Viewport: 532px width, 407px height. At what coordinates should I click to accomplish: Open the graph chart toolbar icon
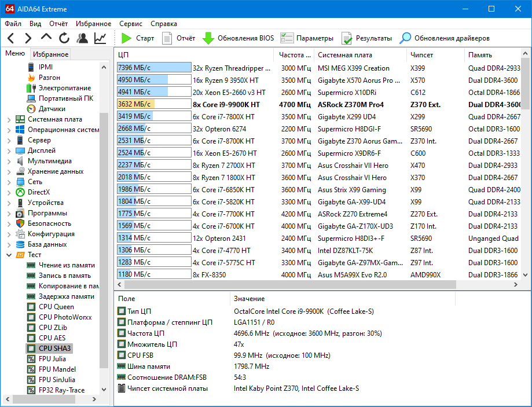pos(100,38)
